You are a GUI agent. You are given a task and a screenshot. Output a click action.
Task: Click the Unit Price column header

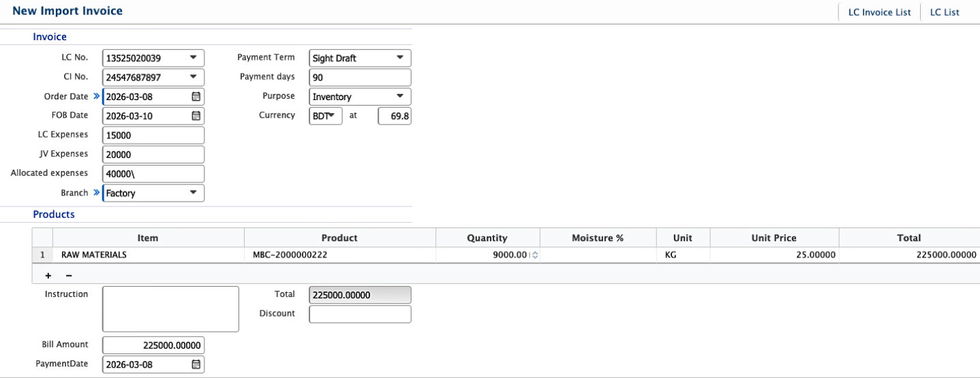pyautogui.click(x=774, y=238)
